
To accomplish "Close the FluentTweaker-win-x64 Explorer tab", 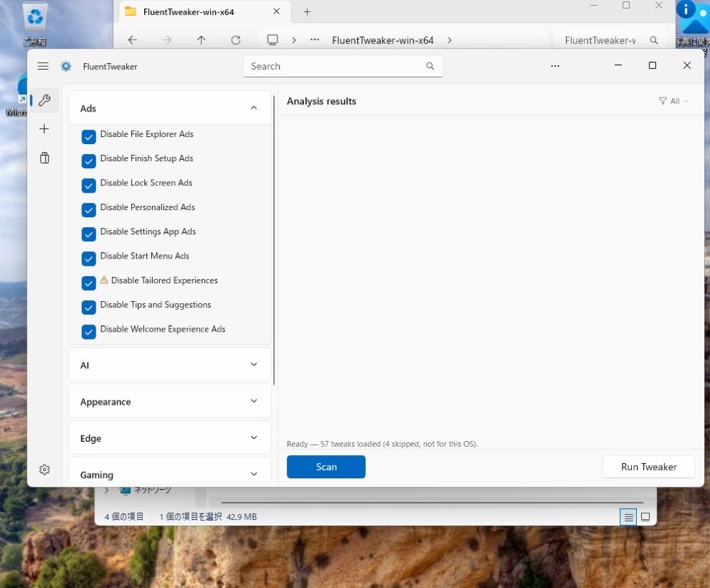I will point(277,11).
